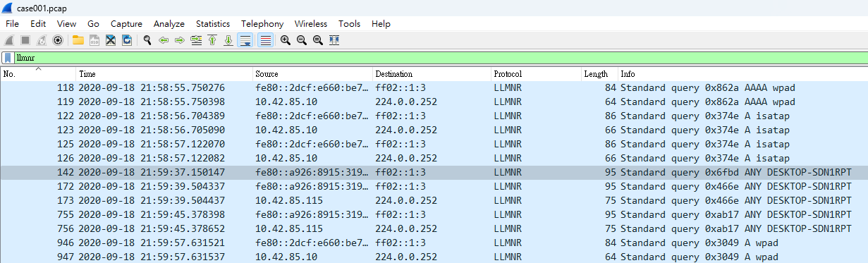This screenshot has height=263, width=868.
Task: Open a capture file with the folder icon
Action: click(78, 40)
